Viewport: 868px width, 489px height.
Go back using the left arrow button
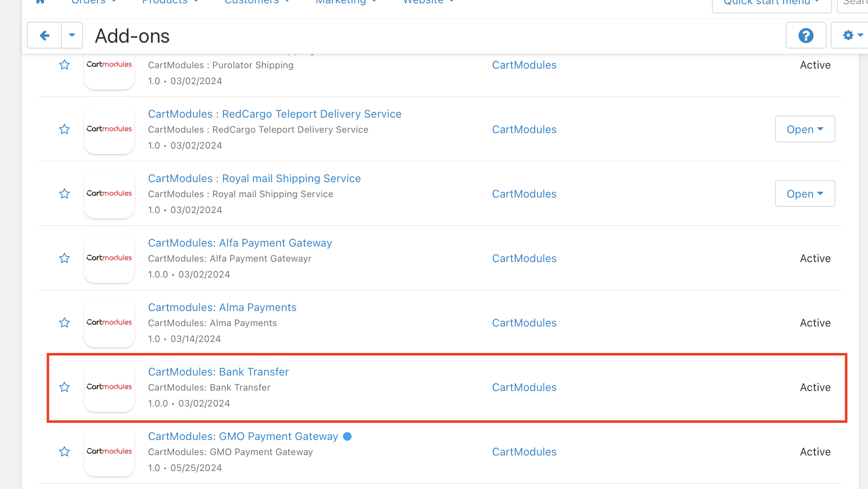coord(44,36)
